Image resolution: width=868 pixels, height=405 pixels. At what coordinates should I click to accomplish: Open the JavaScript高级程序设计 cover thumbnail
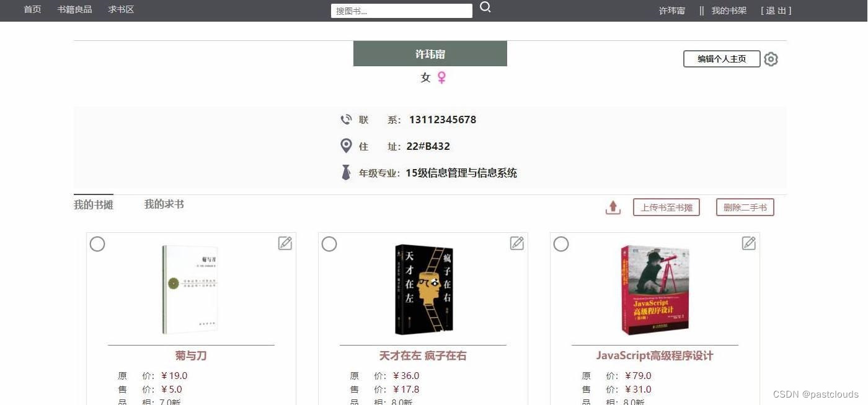[x=655, y=290]
